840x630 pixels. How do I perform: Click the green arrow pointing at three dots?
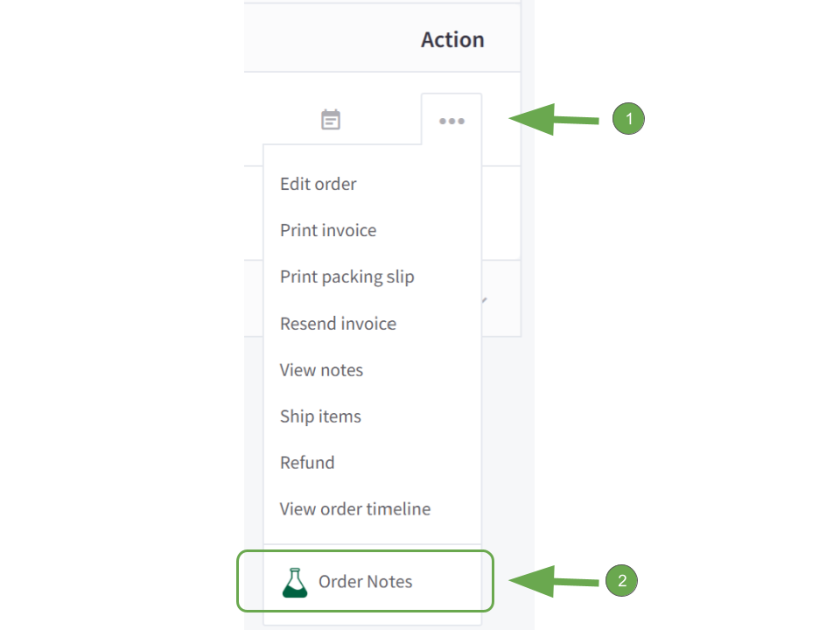point(553,120)
